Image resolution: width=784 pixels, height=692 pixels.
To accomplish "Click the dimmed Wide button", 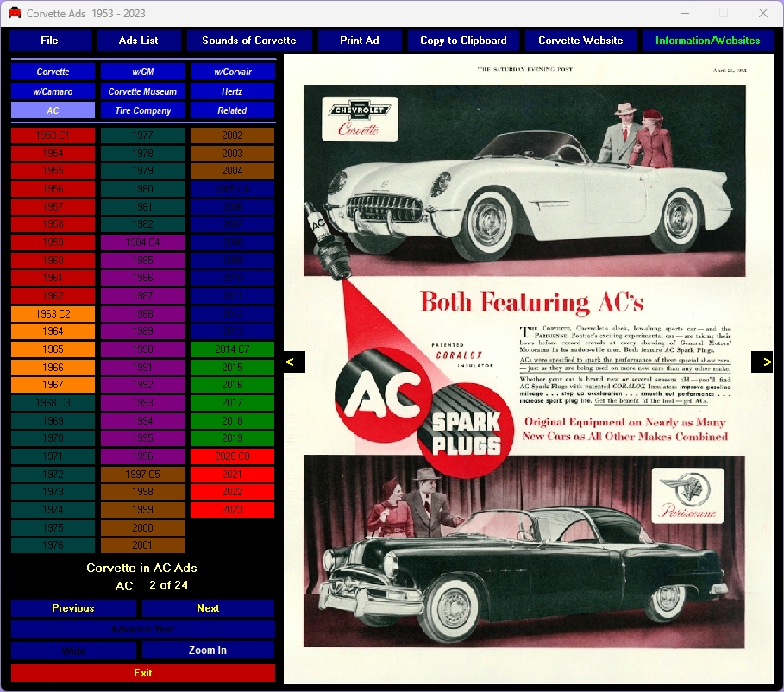I will click(73, 651).
